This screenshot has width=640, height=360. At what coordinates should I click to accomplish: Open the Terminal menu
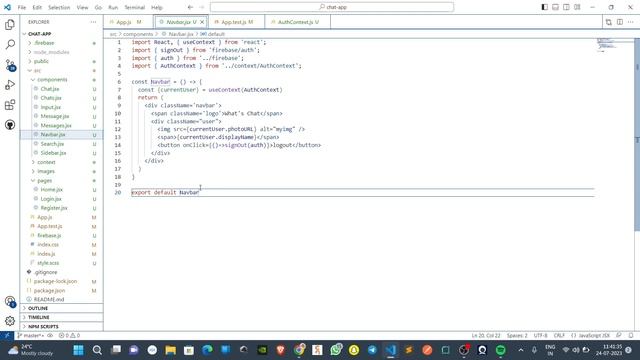pyautogui.click(x=135, y=7)
